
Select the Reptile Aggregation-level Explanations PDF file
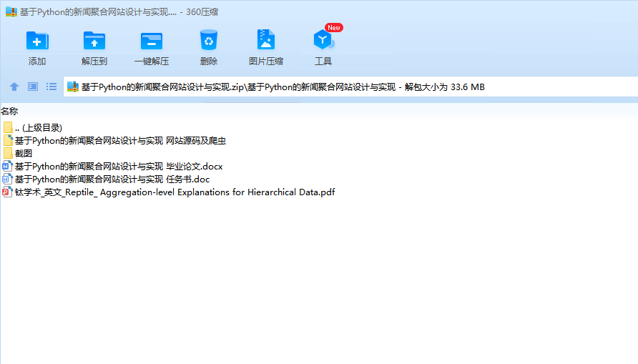point(169,192)
